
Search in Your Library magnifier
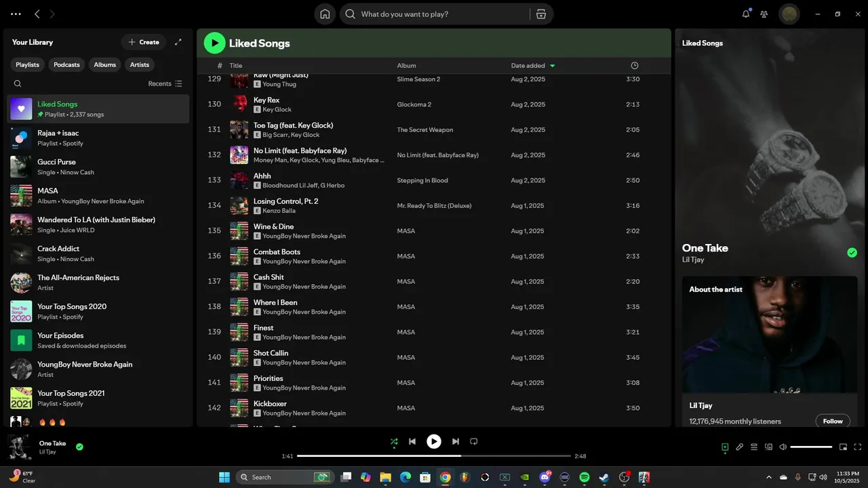[x=18, y=83]
